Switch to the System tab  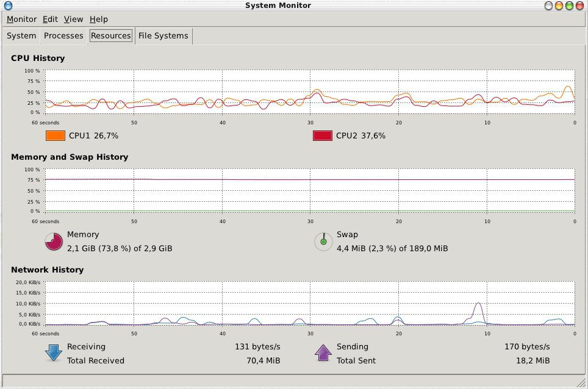click(21, 35)
